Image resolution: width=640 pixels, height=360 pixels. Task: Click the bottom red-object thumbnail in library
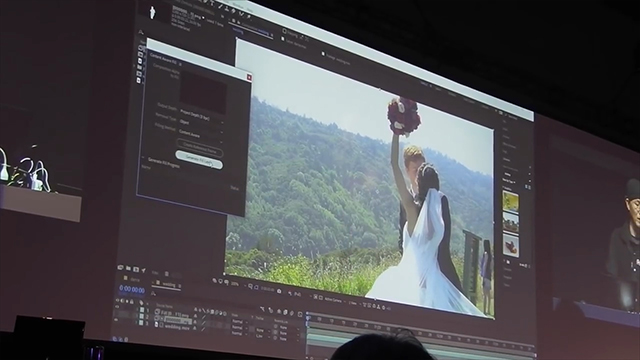[511, 245]
